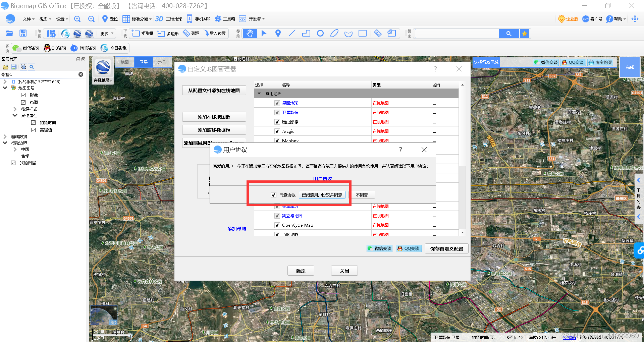Image resolution: width=644 pixels, height=342 pixels.
Task: Switch to the 地形 terrain tab
Action: click(x=162, y=62)
